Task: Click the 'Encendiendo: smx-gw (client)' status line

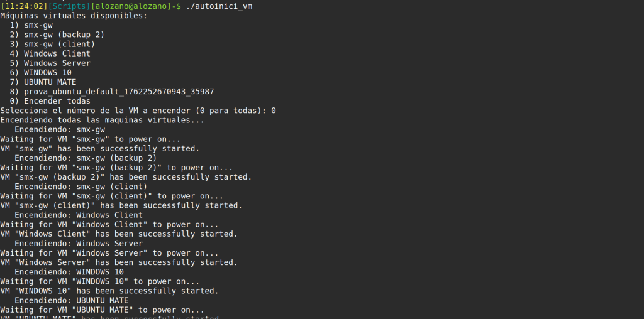Action: [x=81, y=187]
